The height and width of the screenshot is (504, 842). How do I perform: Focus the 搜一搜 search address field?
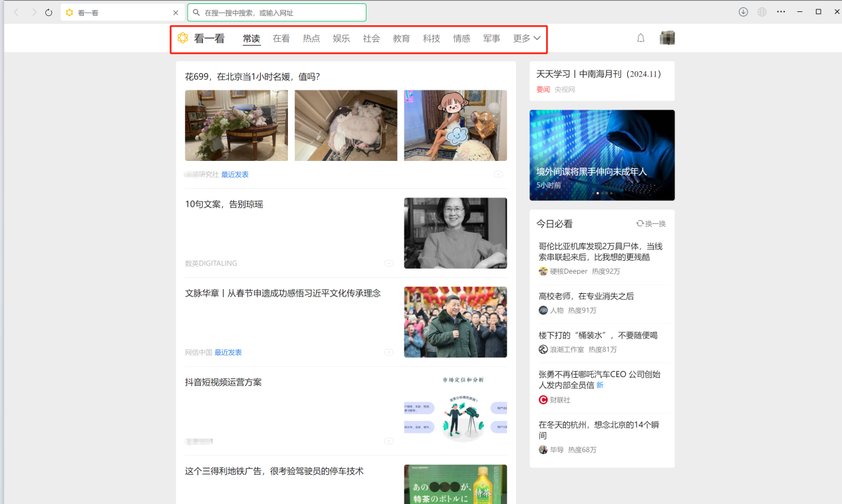tap(277, 13)
